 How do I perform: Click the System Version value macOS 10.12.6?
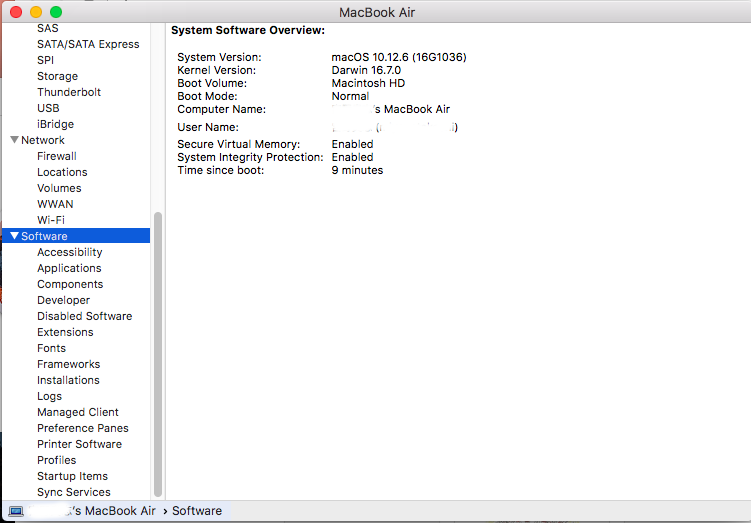click(399, 57)
